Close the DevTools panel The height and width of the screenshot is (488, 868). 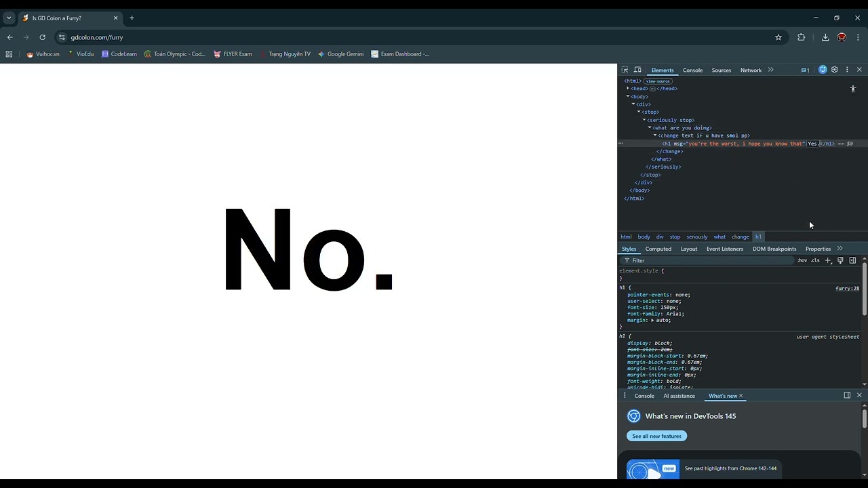click(x=859, y=70)
